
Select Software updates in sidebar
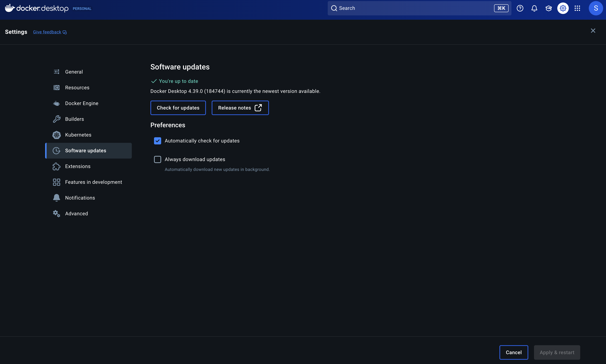88,151
